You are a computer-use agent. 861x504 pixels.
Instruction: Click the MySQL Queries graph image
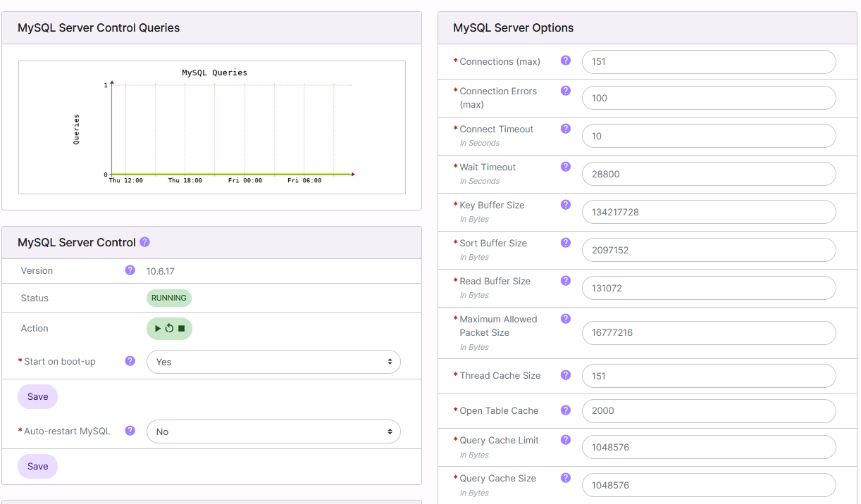click(x=211, y=127)
